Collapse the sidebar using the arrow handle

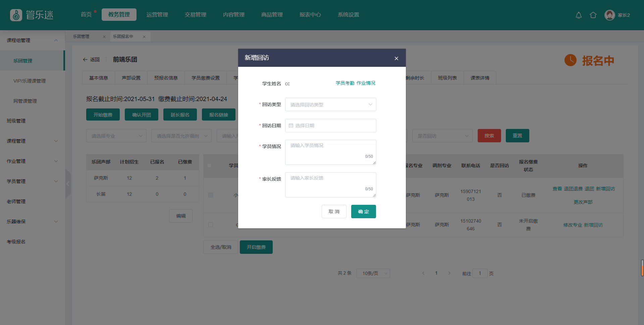[x=68, y=184]
